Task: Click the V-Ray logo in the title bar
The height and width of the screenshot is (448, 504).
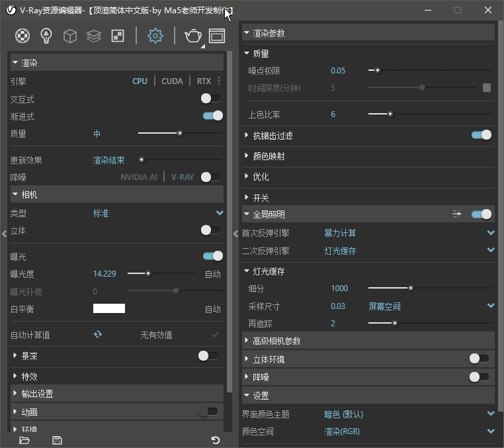Action: coord(11,10)
